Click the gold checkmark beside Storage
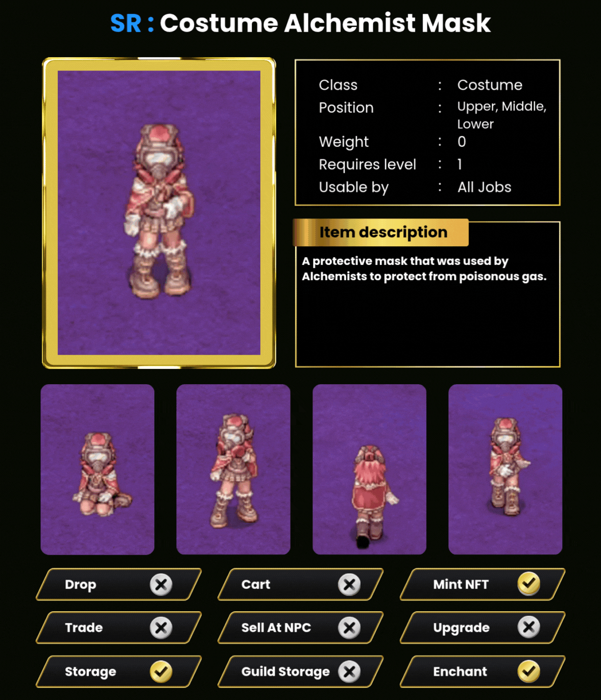Screen dimensions: 601x700 click(161, 671)
